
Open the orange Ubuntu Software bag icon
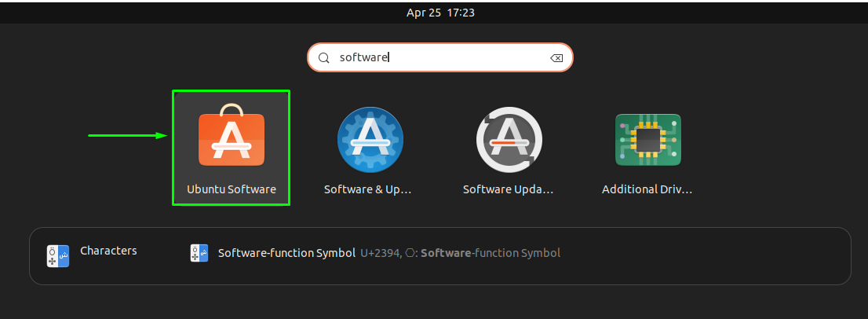click(x=232, y=134)
